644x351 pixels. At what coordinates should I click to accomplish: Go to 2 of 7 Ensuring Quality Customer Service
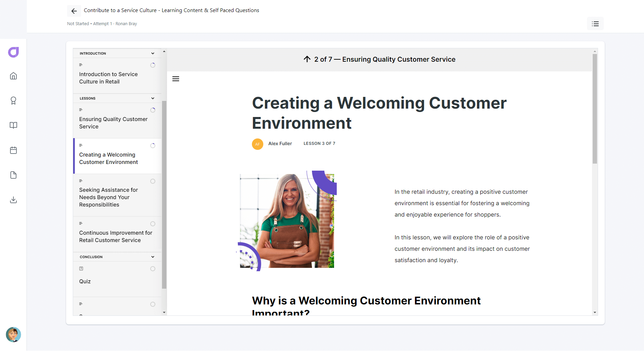379,59
